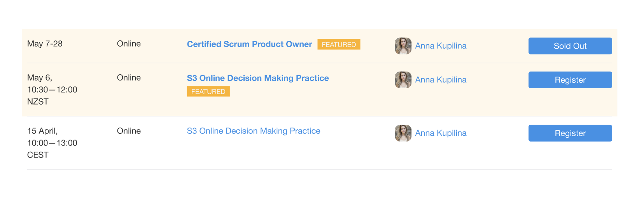
Task: Open Anna Kupilina name link in May 7-28 row
Action: pyautogui.click(x=441, y=46)
